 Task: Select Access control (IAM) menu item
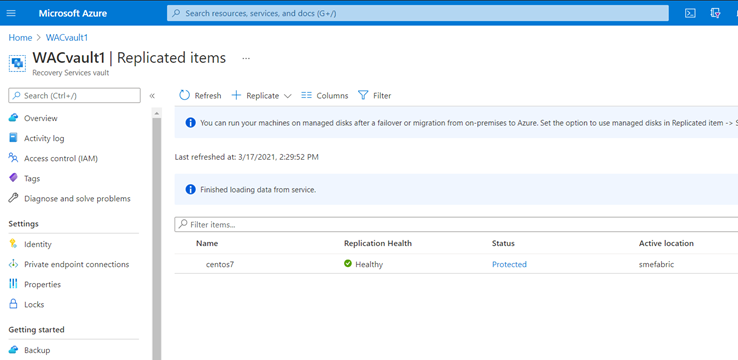(x=61, y=159)
